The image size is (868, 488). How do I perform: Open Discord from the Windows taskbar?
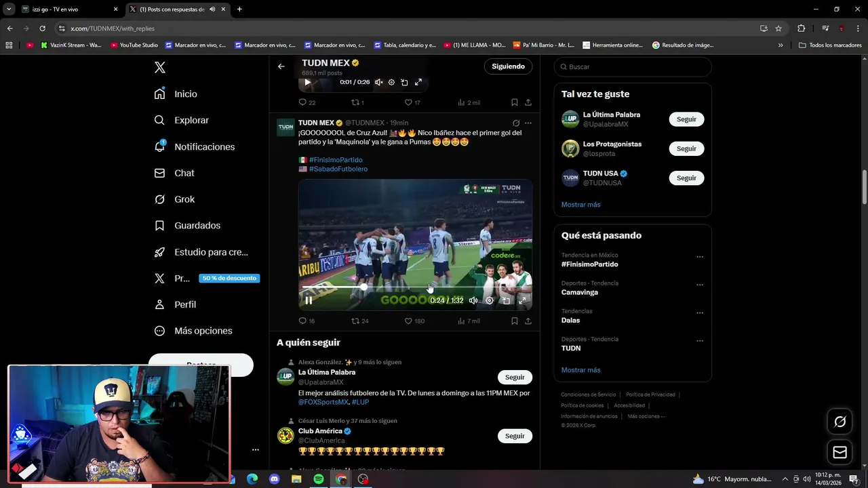[274, 479]
